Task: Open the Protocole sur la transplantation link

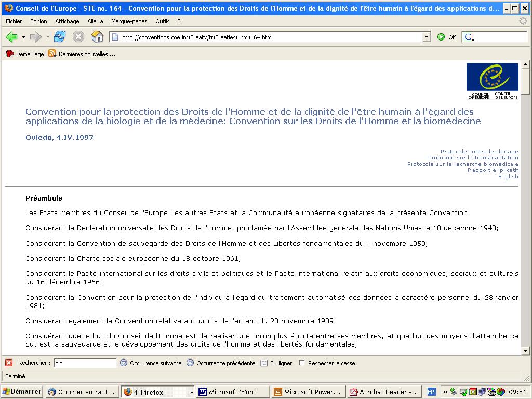Action: (473, 157)
